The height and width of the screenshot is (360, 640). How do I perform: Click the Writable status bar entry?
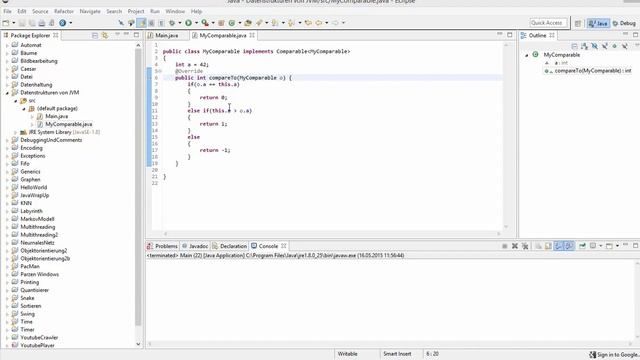coord(347,354)
